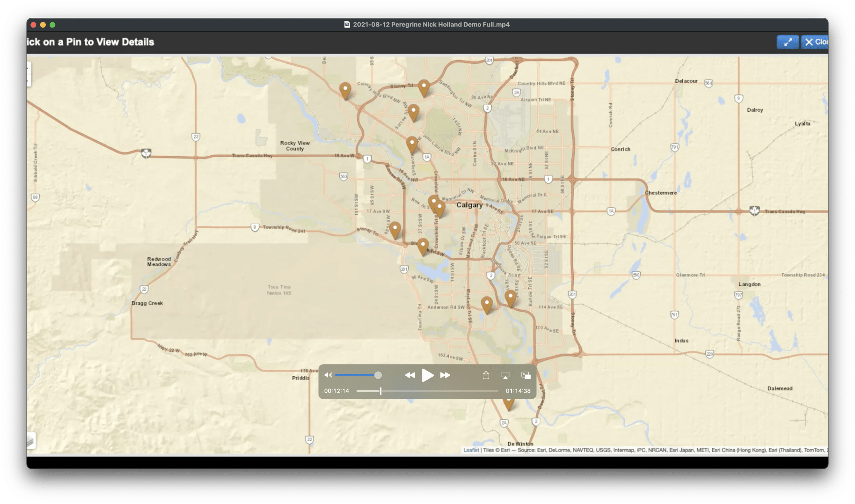Enable picture-in-picture mode icon
Image resolution: width=855 pixels, height=504 pixels.
pos(526,375)
